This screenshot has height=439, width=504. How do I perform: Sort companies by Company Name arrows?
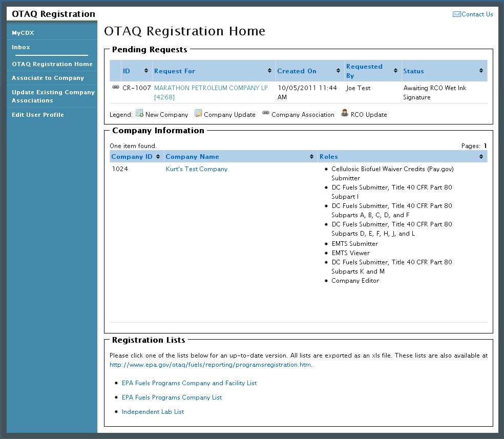311,157
